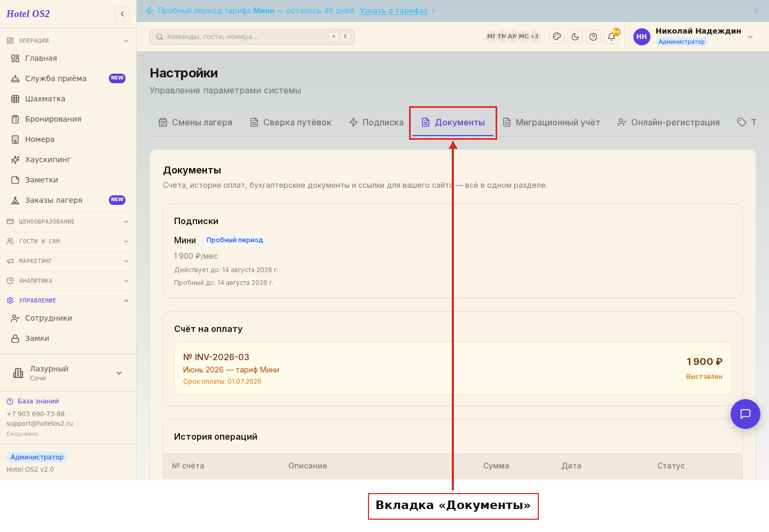Open user menu chevron near Николай Надеждин
The width and height of the screenshot is (769, 532).
tap(750, 37)
